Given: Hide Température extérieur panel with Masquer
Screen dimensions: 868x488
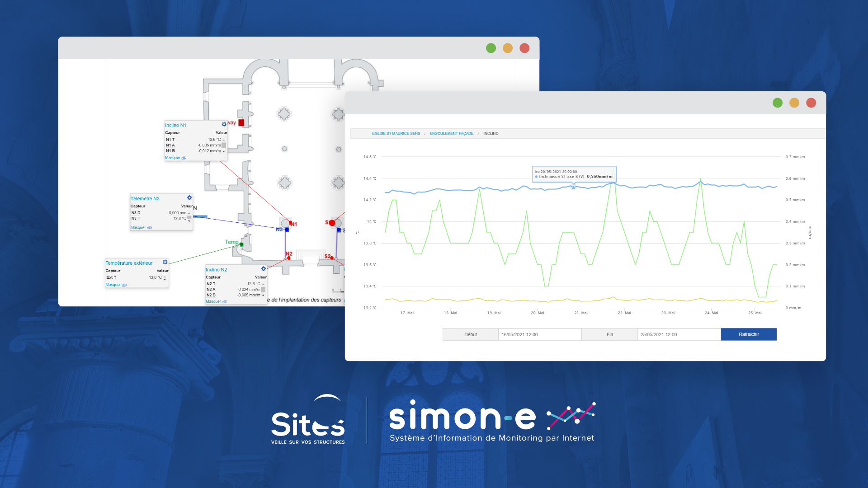Looking at the screenshot, I should click(113, 285).
